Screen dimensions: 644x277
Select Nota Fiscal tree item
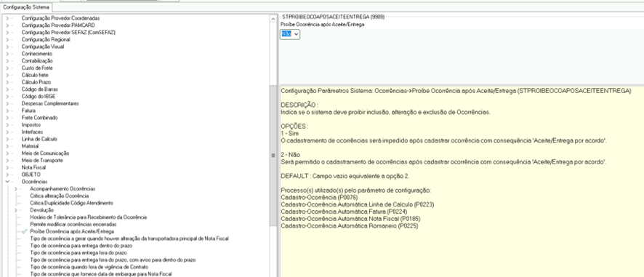pos(33,168)
